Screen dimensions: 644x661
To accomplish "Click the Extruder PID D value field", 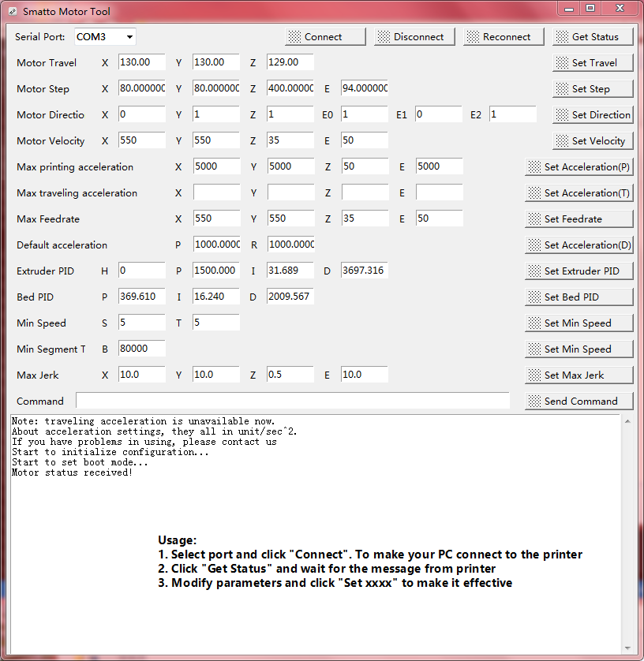I will [x=365, y=271].
